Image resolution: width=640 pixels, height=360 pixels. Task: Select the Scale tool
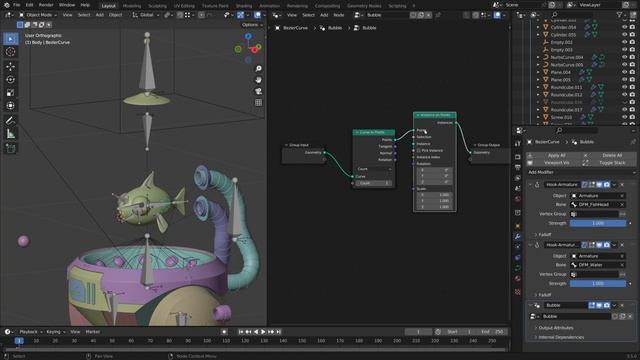11,93
